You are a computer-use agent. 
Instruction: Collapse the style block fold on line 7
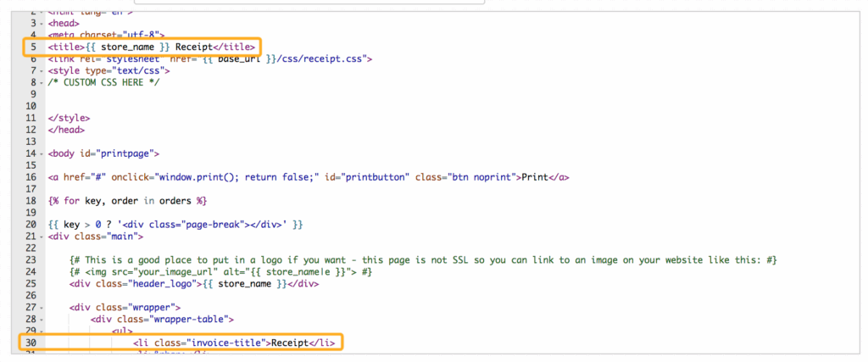[x=41, y=70]
